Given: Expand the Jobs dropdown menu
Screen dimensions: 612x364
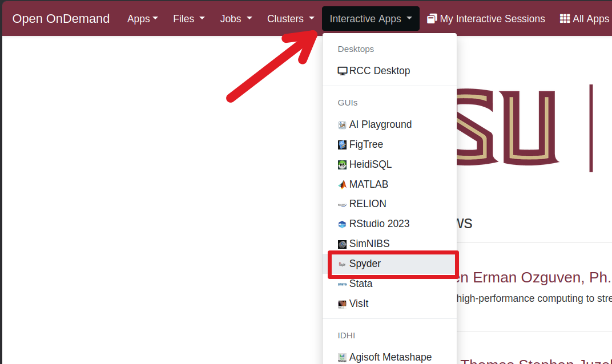Looking at the screenshot, I should [236, 19].
